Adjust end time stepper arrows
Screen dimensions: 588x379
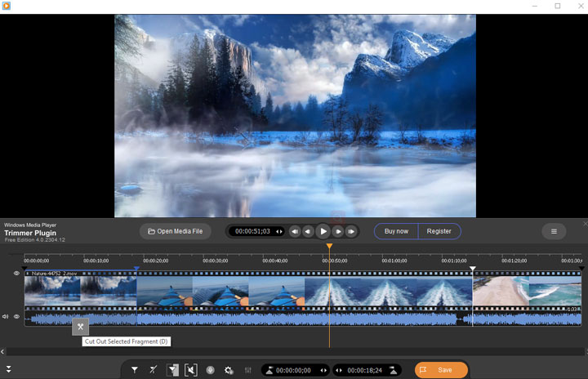point(339,370)
